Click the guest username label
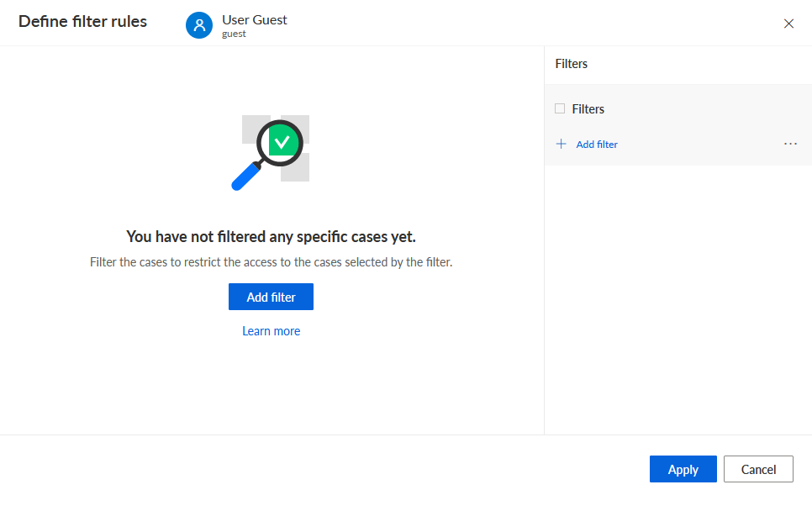812x511 pixels. pos(234,34)
